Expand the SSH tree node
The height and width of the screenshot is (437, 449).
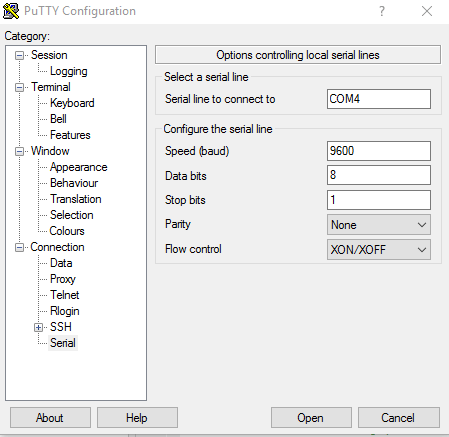[38, 327]
